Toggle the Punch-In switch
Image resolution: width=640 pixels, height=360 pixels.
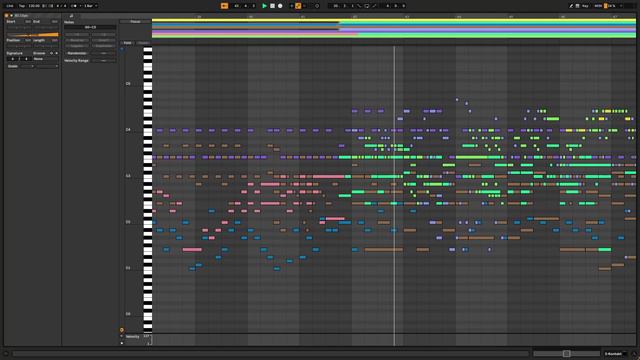[x=359, y=6]
